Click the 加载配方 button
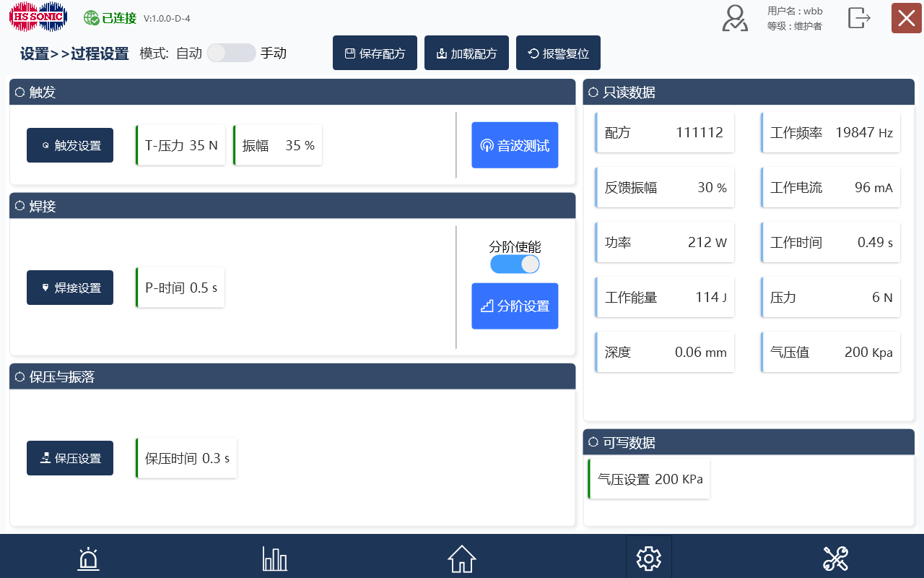The image size is (924, 578). click(x=466, y=52)
